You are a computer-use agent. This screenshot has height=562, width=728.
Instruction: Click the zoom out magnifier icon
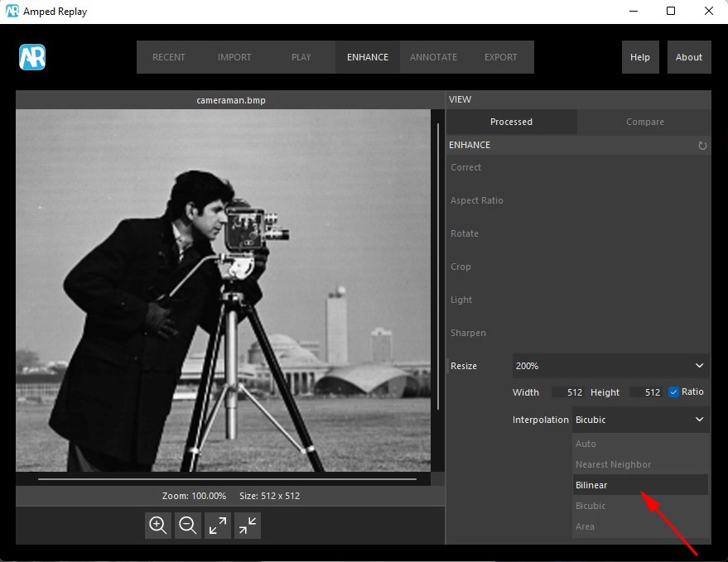tap(188, 525)
